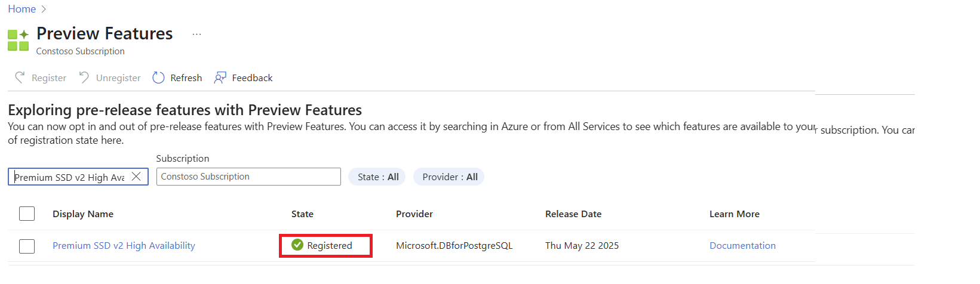Open the ellipsis more options menu

click(196, 35)
